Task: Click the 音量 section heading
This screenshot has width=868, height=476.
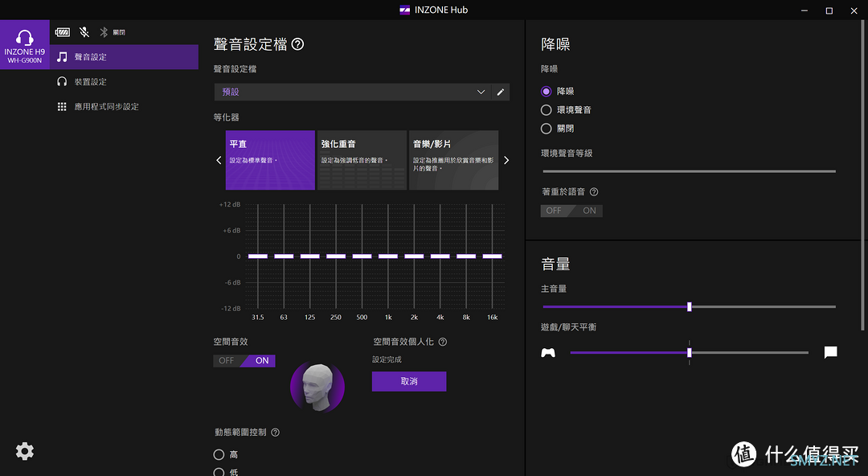Action: pos(555,265)
